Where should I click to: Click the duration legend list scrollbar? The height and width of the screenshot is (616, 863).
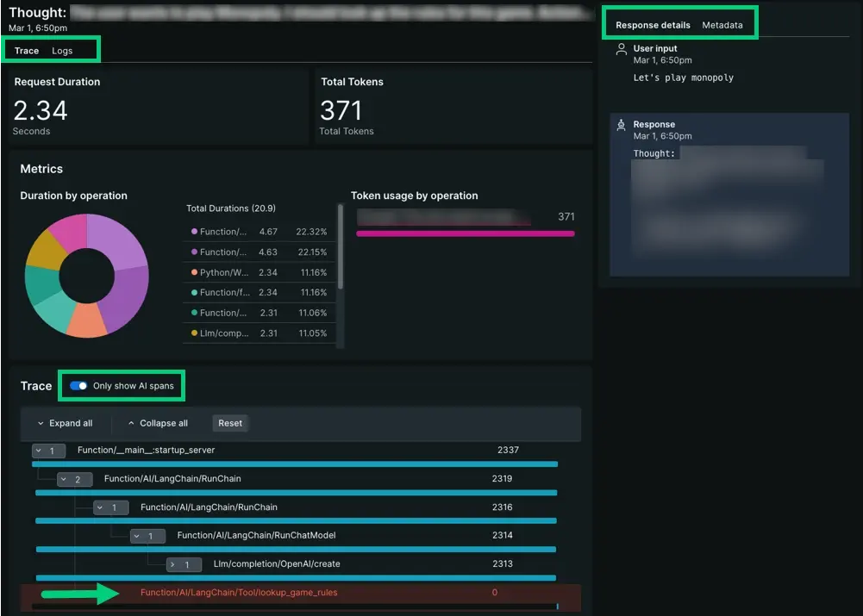tap(341, 250)
